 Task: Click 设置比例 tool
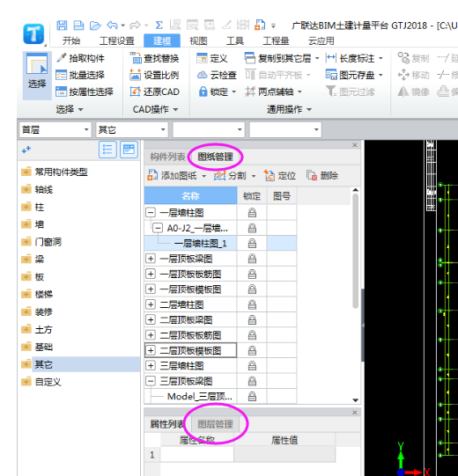pos(154,75)
